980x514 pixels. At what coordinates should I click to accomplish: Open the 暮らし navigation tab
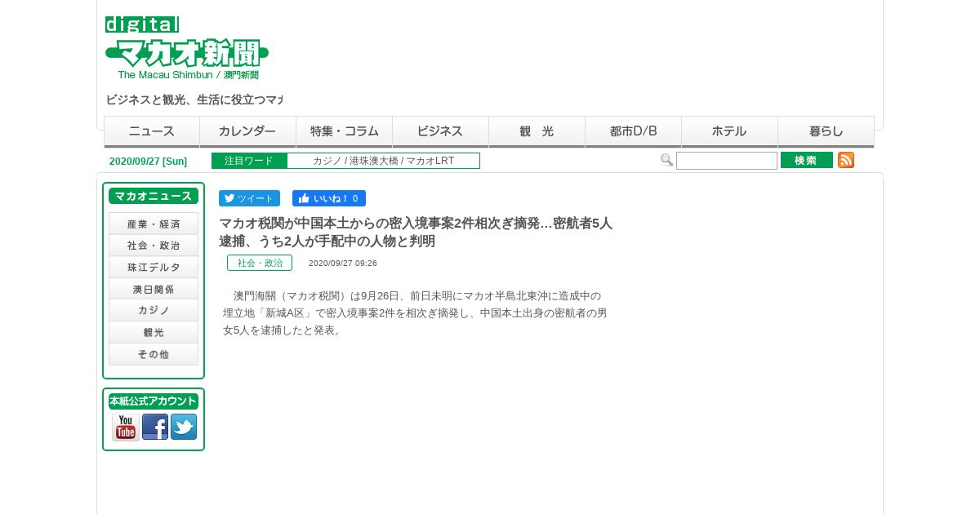(826, 131)
